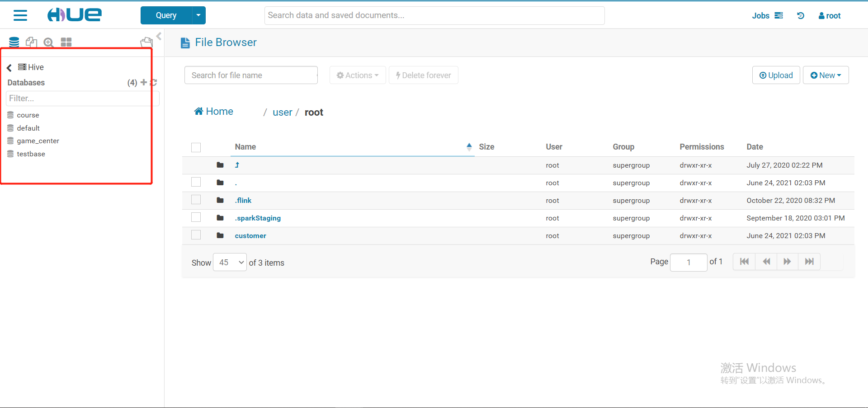
Task: Open the search assist panel icon
Action: [48, 42]
